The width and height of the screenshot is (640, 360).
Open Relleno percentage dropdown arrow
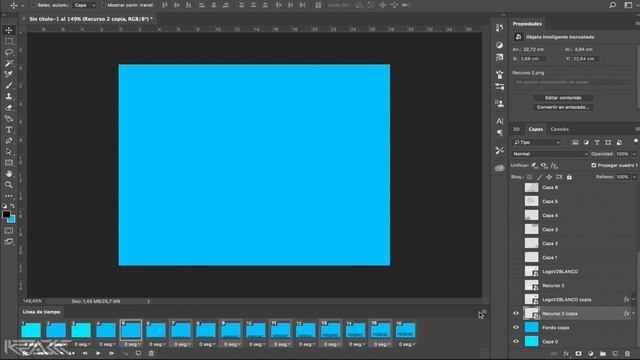(x=634, y=177)
